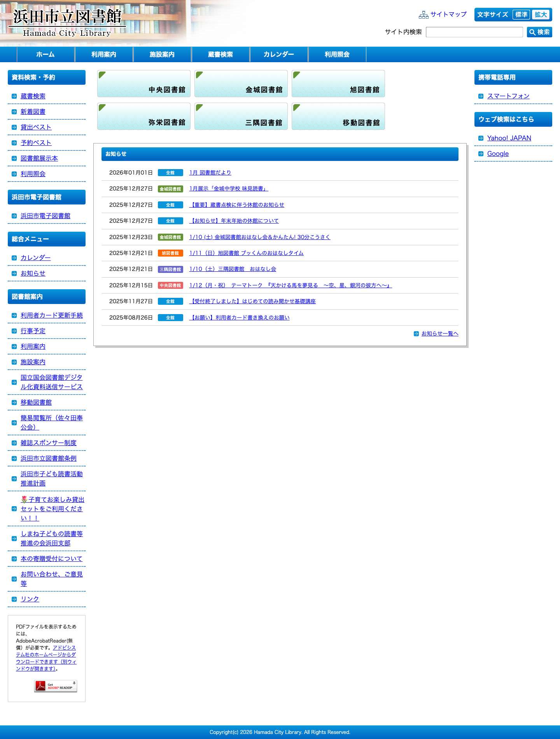
Task: Open 【重要】蔵書点検に伴う休館のお知らせ
Action: pos(236,205)
